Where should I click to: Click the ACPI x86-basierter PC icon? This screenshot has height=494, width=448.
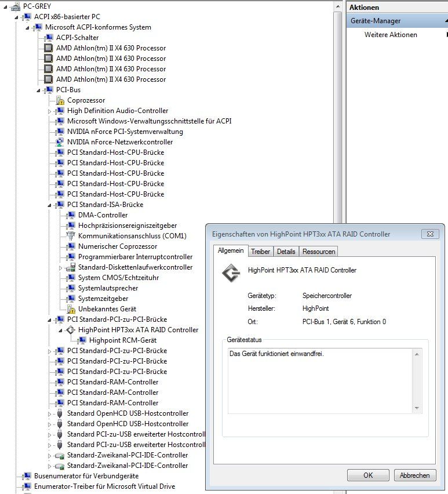pyautogui.click(x=27, y=17)
